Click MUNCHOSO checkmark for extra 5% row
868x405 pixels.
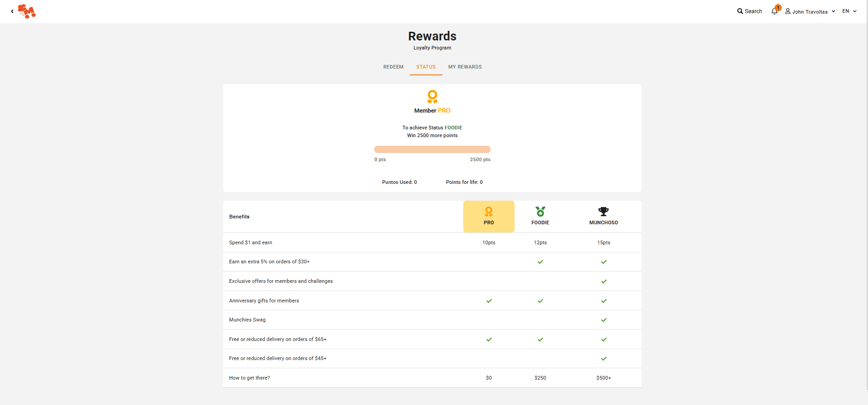click(604, 262)
